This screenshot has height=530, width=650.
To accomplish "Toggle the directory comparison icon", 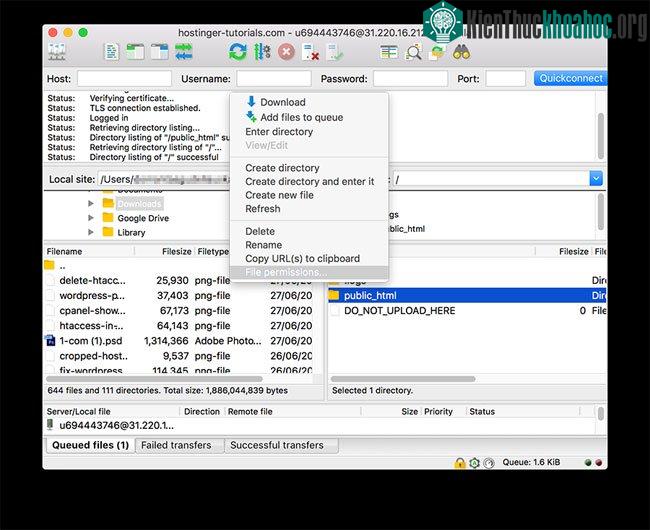I will 413,52.
